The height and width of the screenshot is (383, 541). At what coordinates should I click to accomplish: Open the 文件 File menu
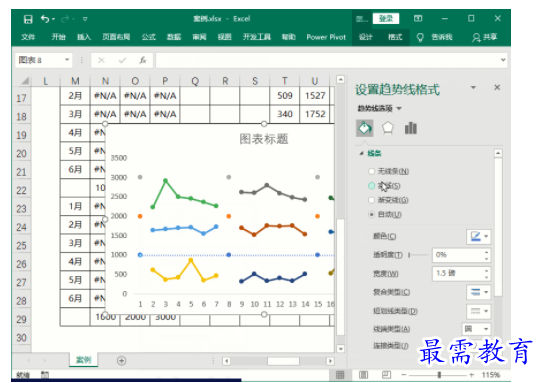point(28,37)
